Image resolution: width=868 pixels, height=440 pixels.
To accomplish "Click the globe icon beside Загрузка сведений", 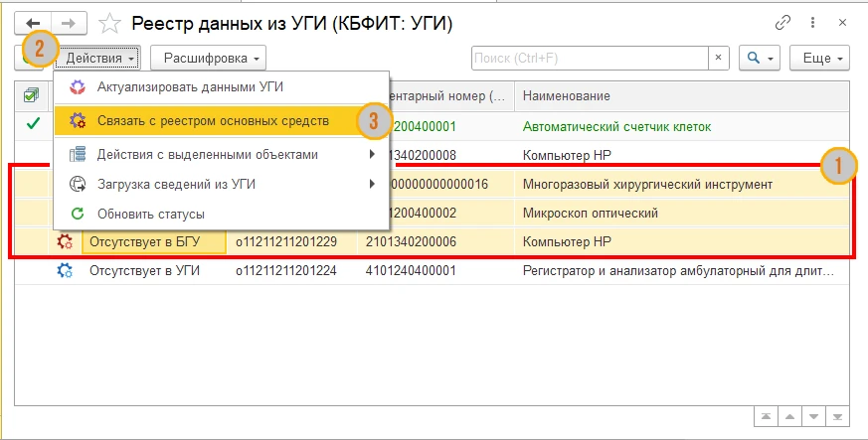I will coord(78,184).
